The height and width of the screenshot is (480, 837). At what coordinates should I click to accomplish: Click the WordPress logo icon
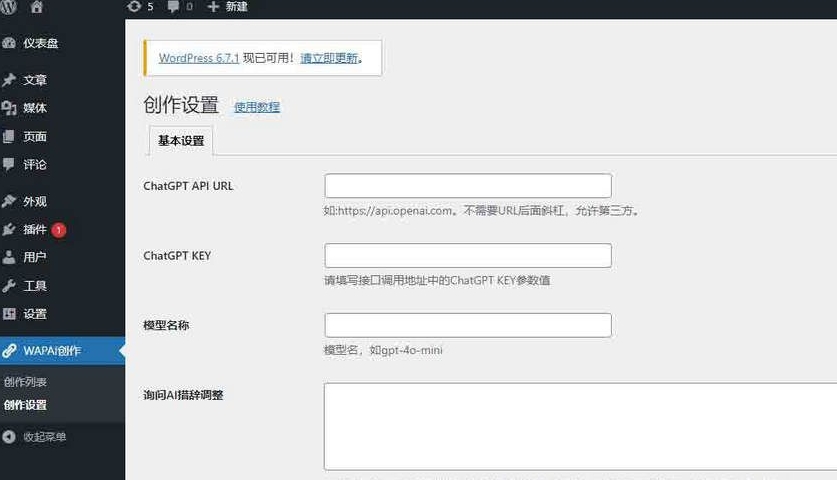click(9, 6)
